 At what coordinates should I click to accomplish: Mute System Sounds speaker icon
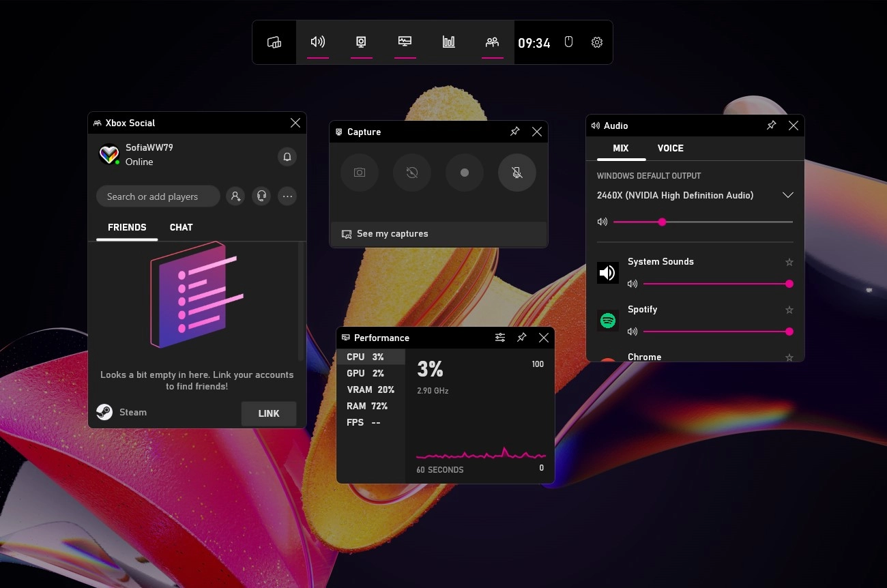[x=632, y=284]
